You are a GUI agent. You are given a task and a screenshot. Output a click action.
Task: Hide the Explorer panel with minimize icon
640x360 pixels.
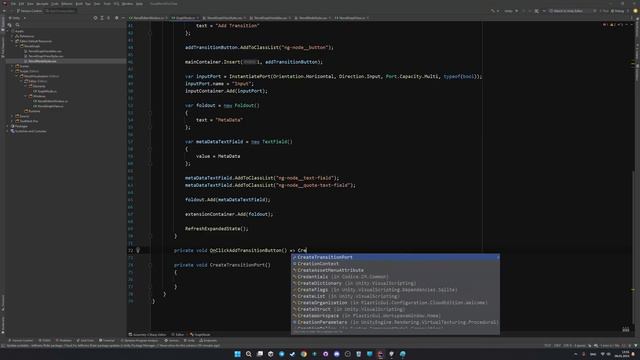pos(123,18)
